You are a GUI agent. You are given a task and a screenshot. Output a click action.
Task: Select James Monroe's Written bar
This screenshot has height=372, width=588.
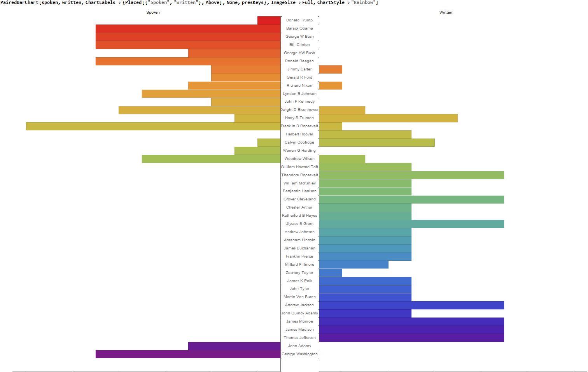tap(411, 321)
